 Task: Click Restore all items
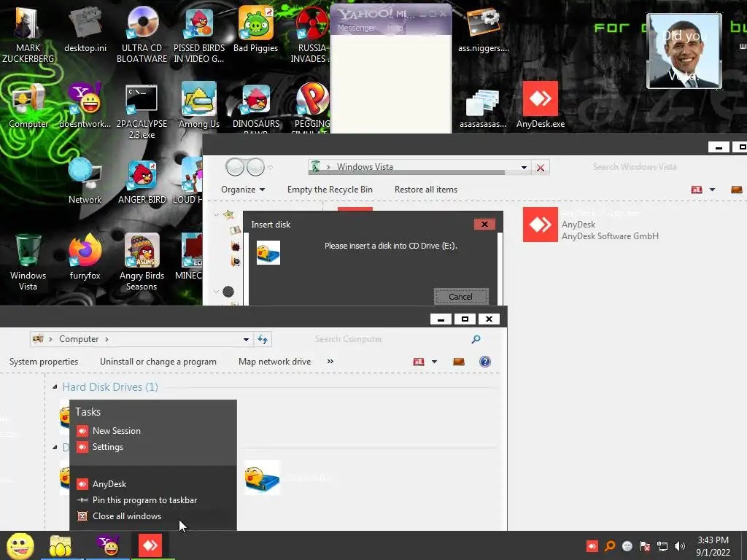pyautogui.click(x=426, y=190)
